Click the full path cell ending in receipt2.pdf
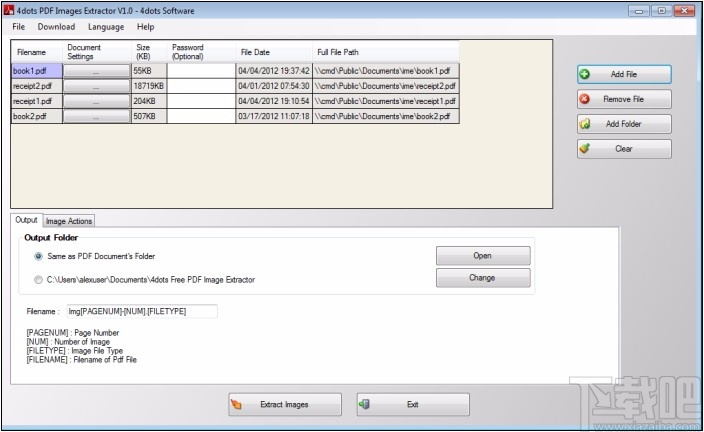704x432 pixels. (386, 86)
